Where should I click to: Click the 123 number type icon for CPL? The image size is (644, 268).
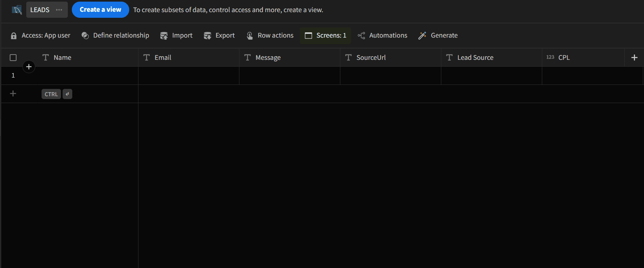550,57
